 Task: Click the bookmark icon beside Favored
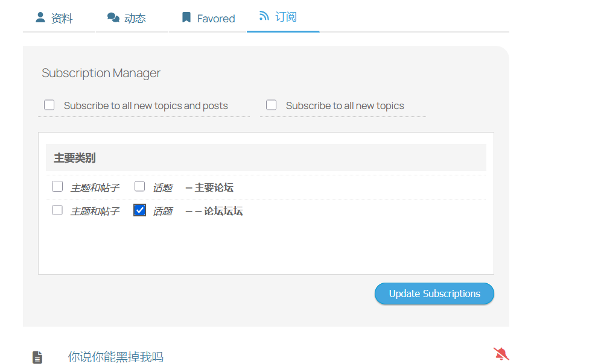point(186,17)
